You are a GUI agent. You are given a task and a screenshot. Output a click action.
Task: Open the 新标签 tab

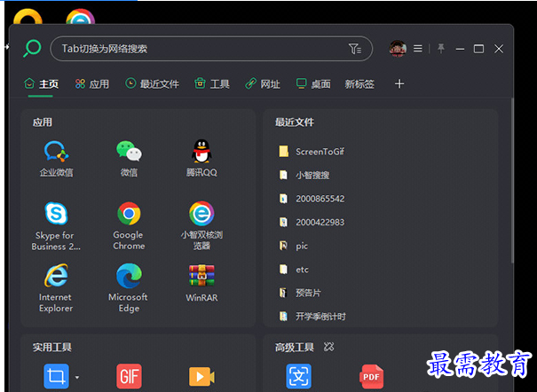coord(359,83)
